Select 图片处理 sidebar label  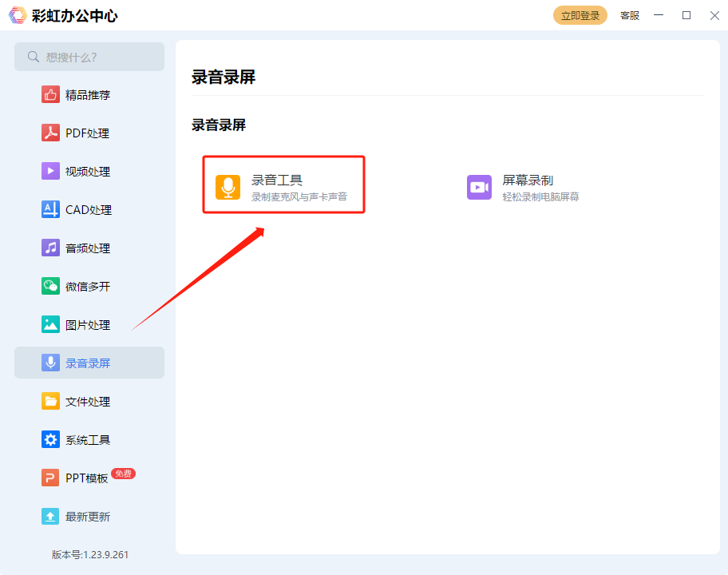click(88, 325)
